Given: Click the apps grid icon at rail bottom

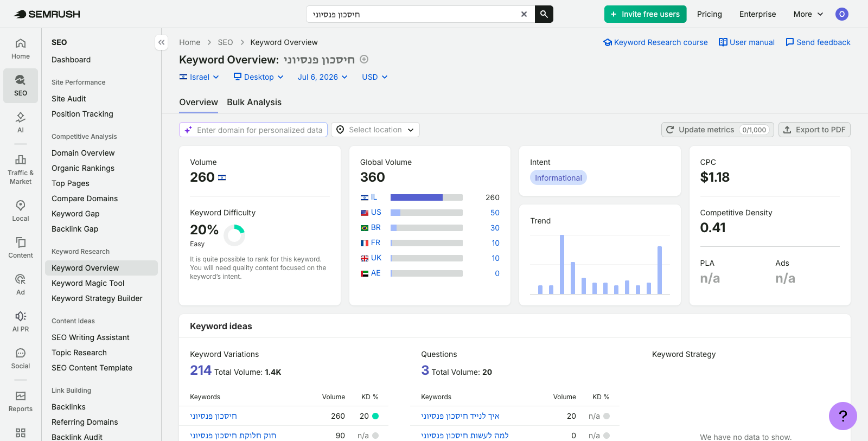Looking at the screenshot, I should (x=21, y=433).
